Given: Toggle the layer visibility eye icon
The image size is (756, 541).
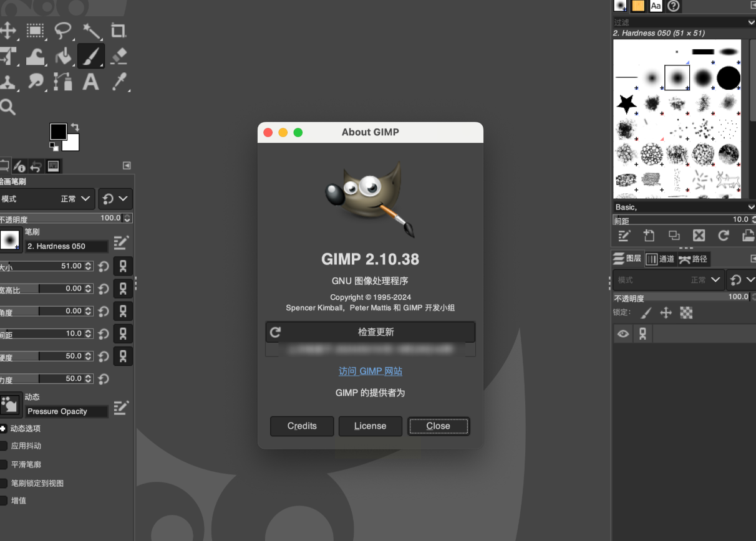Looking at the screenshot, I should 623,334.
